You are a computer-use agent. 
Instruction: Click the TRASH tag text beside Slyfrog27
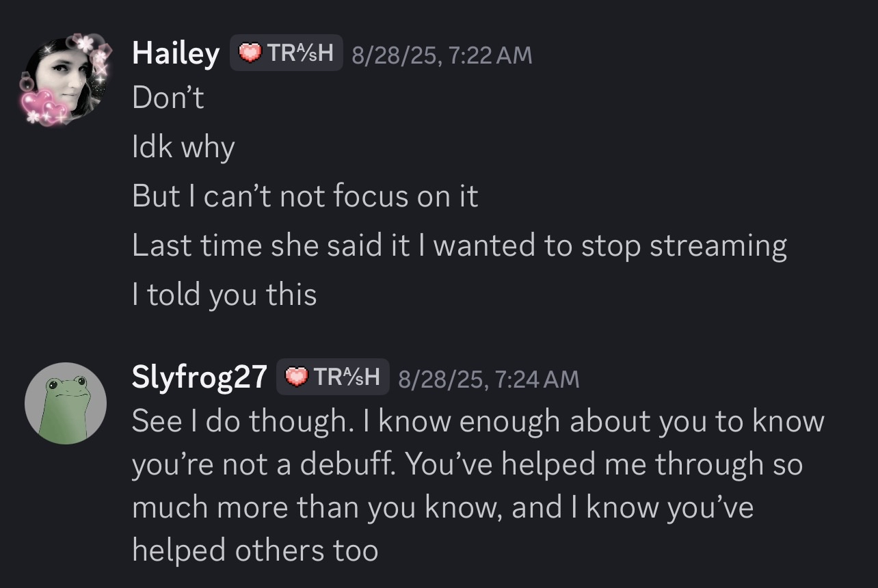(349, 377)
